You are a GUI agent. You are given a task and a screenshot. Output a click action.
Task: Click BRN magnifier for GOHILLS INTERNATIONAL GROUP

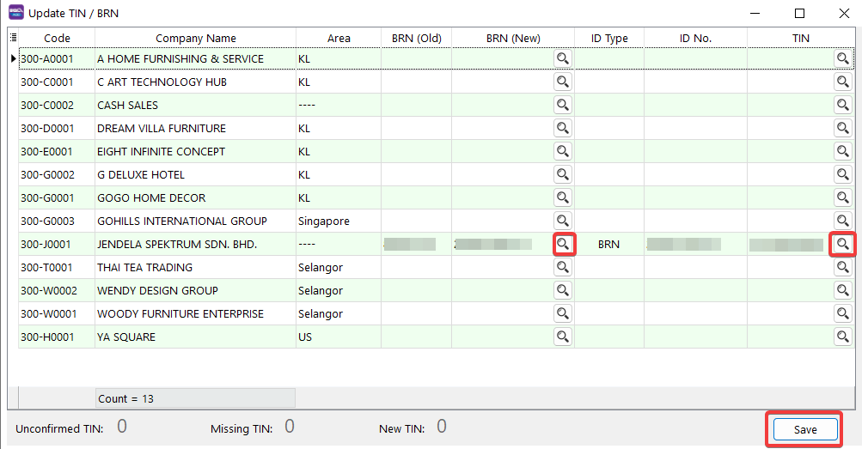pyautogui.click(x=562, y=221)
